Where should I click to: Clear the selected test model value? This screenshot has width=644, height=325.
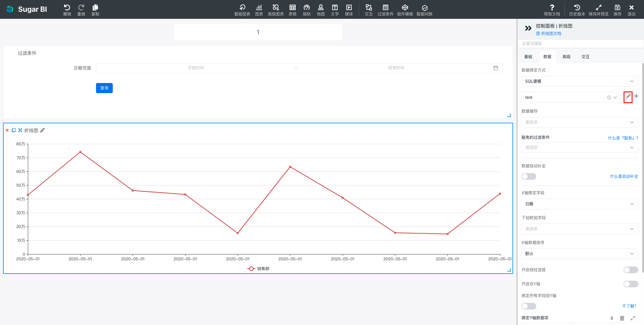pos(609,97)
